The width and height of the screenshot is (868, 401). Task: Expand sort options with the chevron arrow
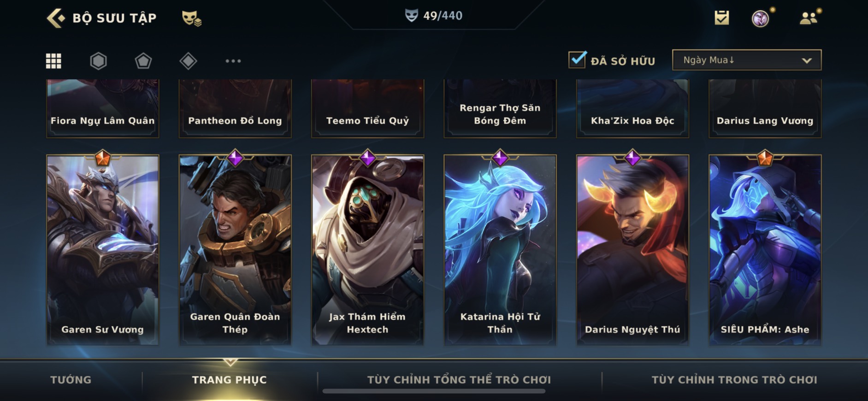point(807,60)
